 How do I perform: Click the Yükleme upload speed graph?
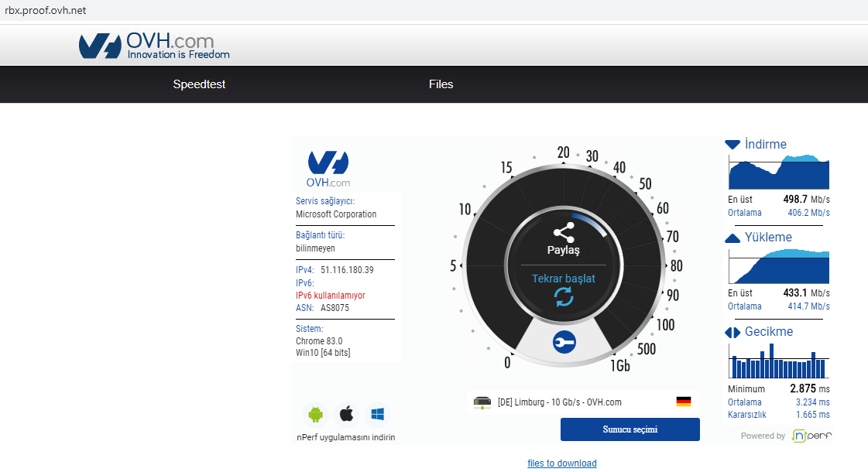779,265
